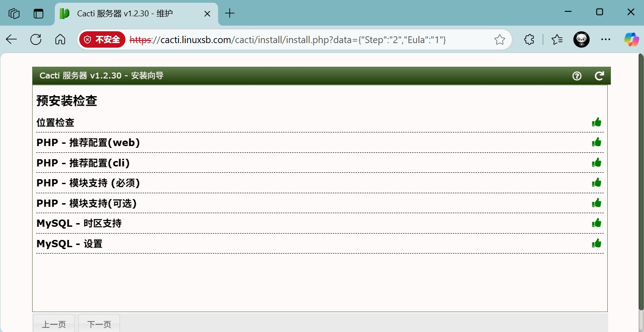This screenshot has width=644, height=332.
Task: Click thumbs-up icon for 位置检查
Action: pos(596,122)
